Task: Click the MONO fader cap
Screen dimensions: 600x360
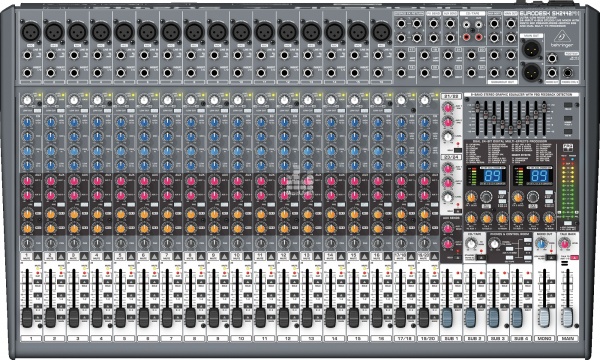Action: [544, 318]
